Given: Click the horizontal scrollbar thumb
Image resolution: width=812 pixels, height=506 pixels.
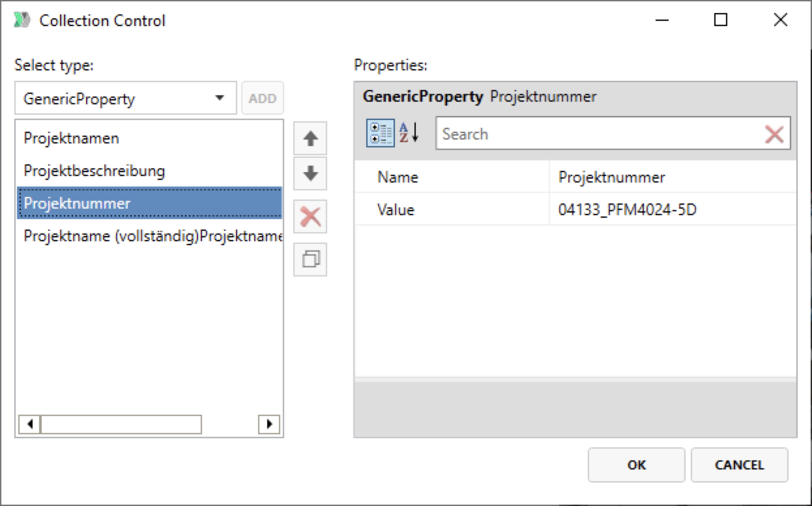Looking at the screenshot, I should click(121, 424).
